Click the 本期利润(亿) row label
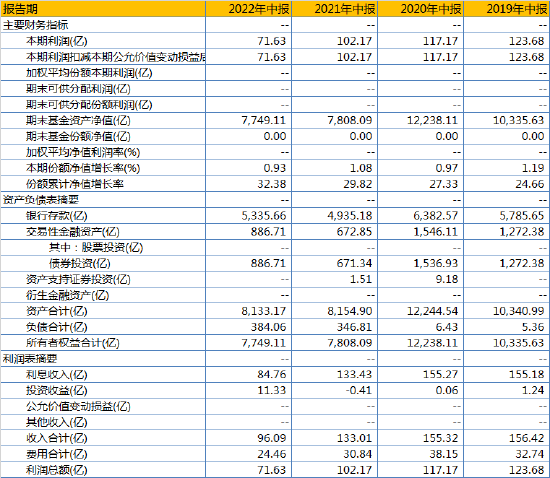Image resolution: width=550 pixels, height=478 pixels. (x=56, y=41)
